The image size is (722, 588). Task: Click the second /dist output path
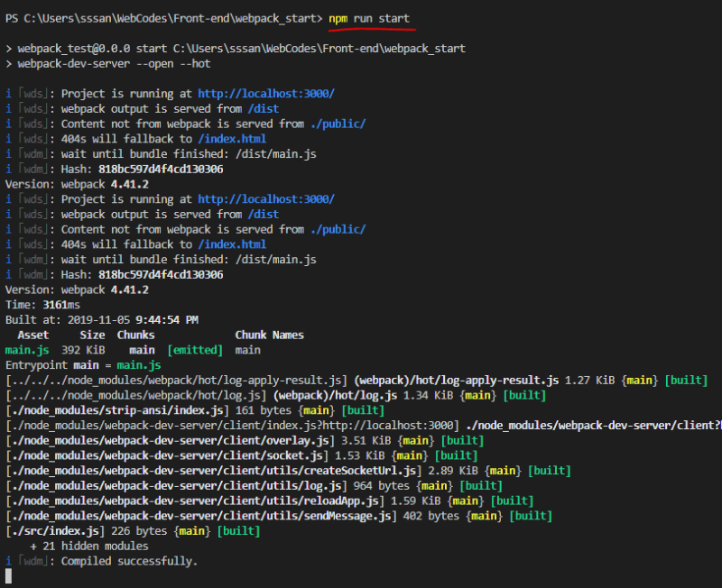262,215
